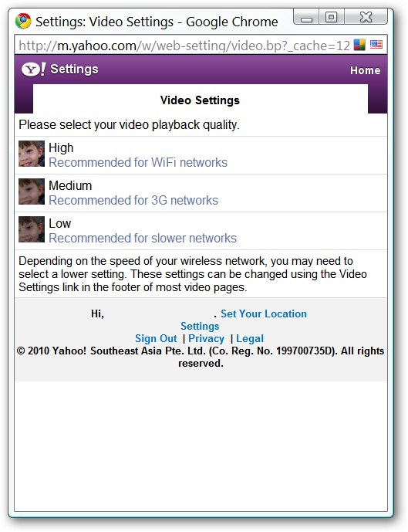Click the Sign Out link
408x532 pixels.
[156, 339]
